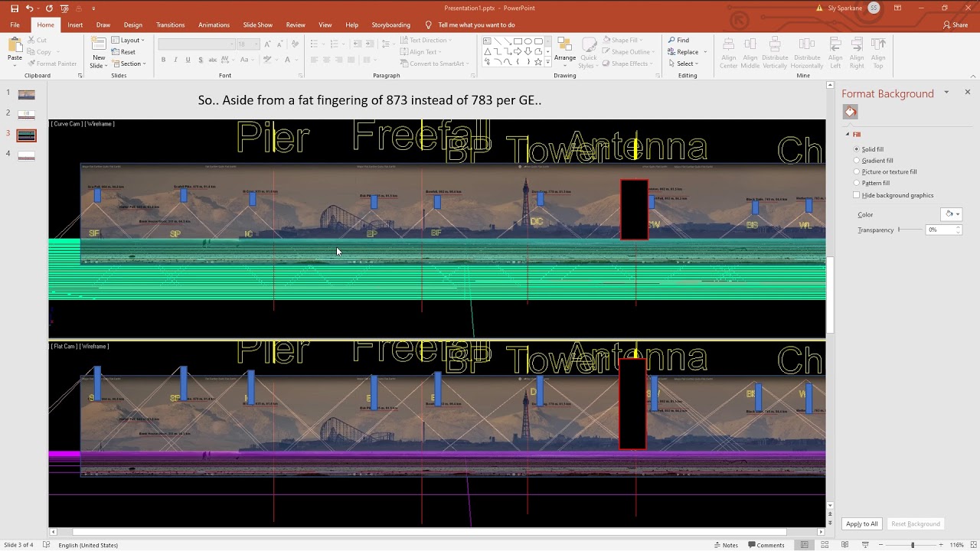Open the Layout dropdown
Screen dimensions: 980x551
click(x=128, y=40)
